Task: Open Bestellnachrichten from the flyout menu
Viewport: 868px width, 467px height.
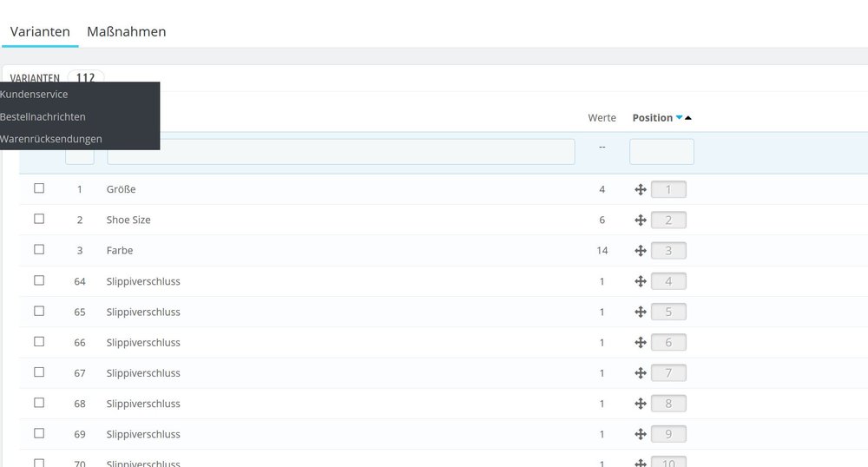Action: pos(43,116)
